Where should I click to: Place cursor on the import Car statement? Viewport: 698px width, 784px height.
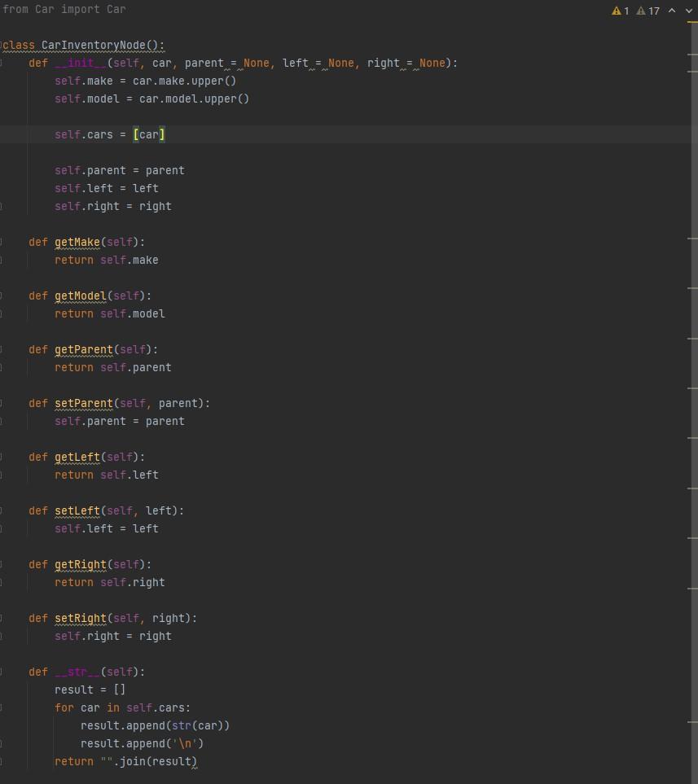click(61, 9)
